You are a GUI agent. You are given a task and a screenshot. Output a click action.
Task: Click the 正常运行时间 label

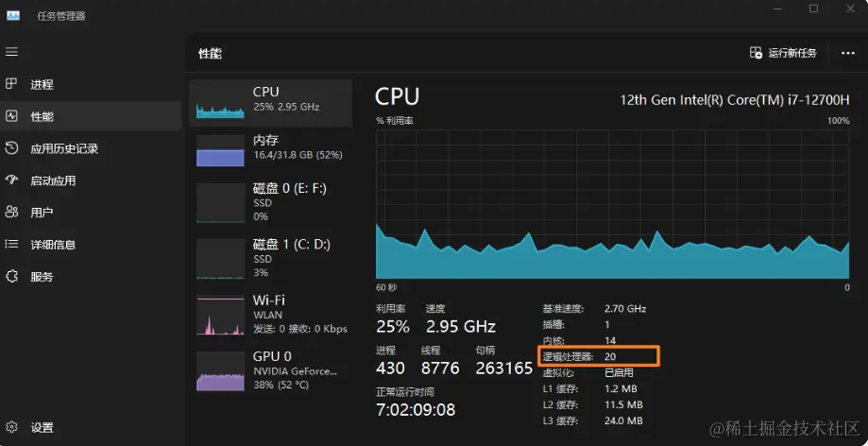click(x=405, y=392)
